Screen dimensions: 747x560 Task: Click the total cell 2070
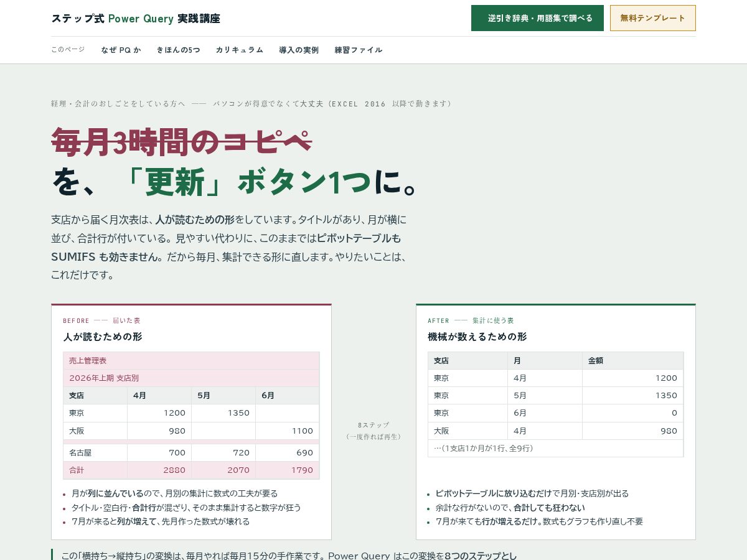[223, 470]
